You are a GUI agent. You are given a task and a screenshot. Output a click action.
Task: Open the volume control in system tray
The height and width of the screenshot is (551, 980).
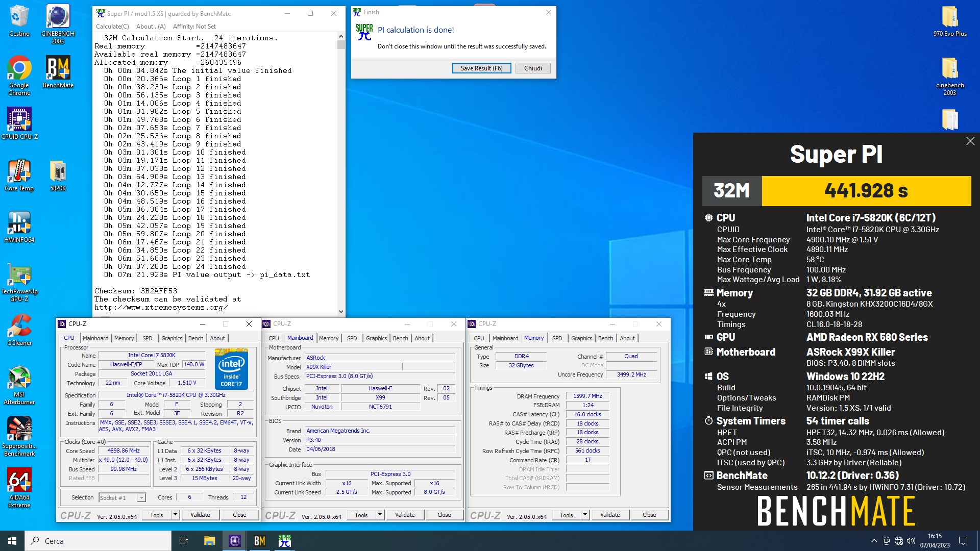[x=911, y=541]
